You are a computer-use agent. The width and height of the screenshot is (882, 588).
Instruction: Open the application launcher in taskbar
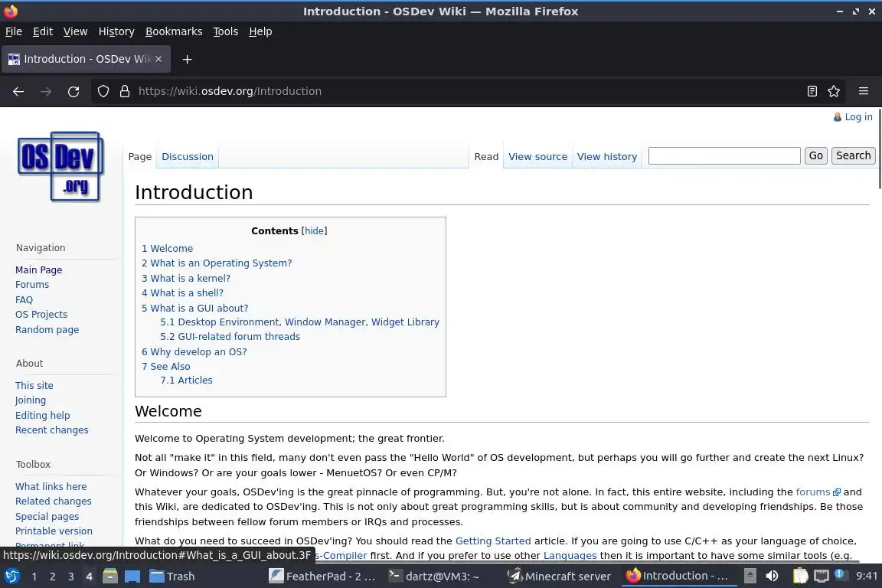(11, 577)
